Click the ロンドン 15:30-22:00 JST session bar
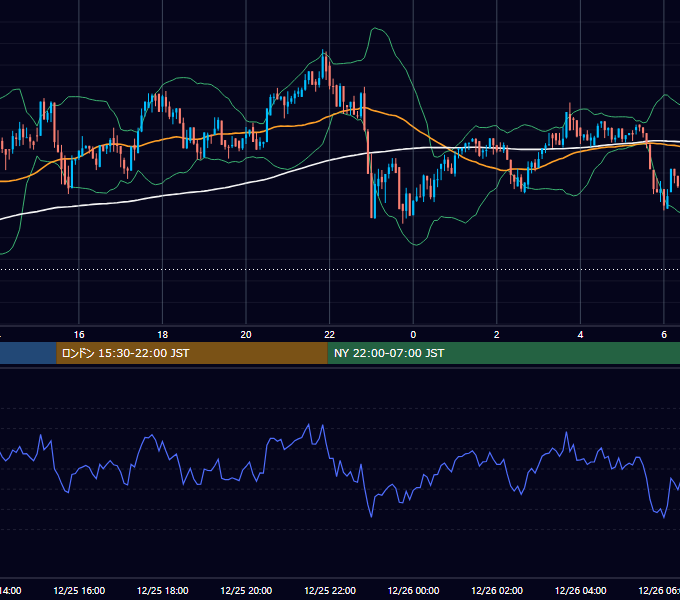The height and width of the screenshot is (600, 680). pos(192,353)
